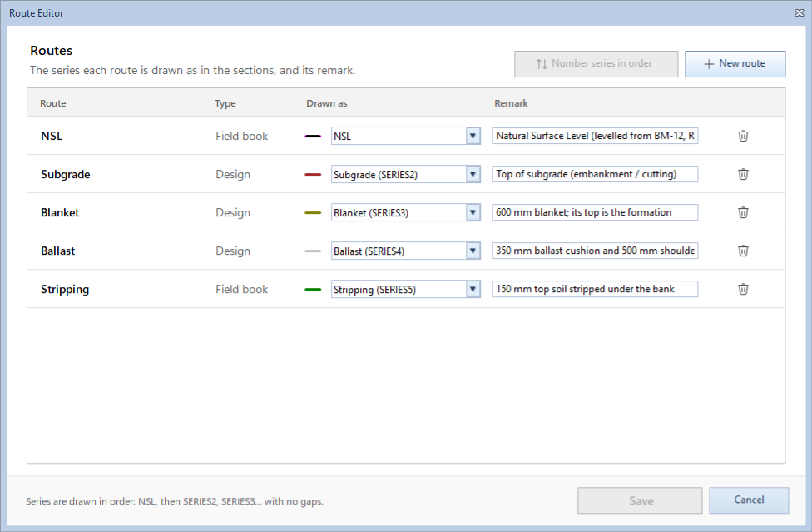Click Field book type in NSL row

pyautogui.click(x=242, y=136)
